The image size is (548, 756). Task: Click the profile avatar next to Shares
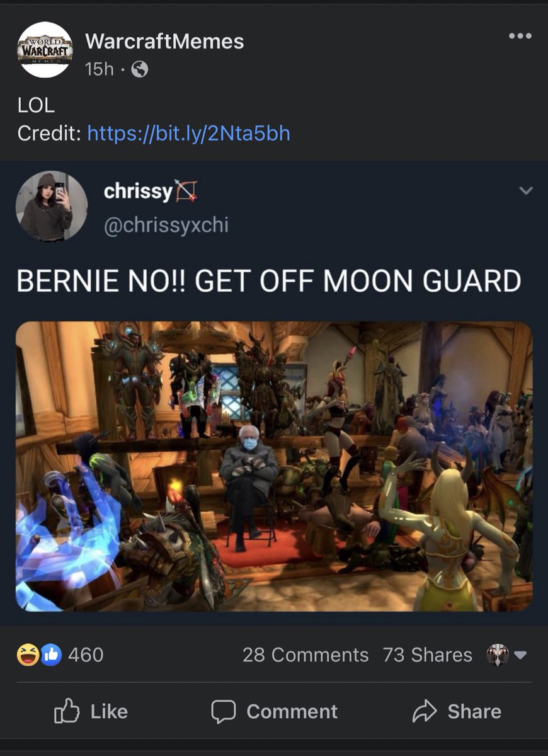pos(497,655)
